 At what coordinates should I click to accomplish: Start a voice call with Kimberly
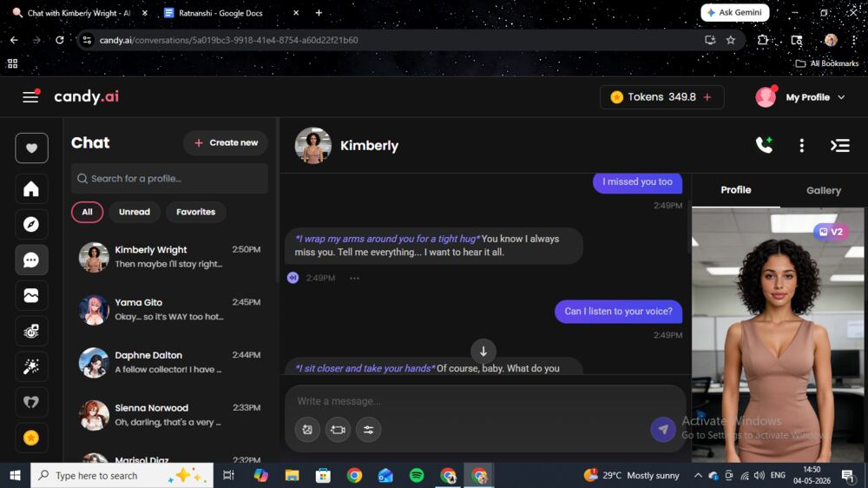(x=765, y=145)
